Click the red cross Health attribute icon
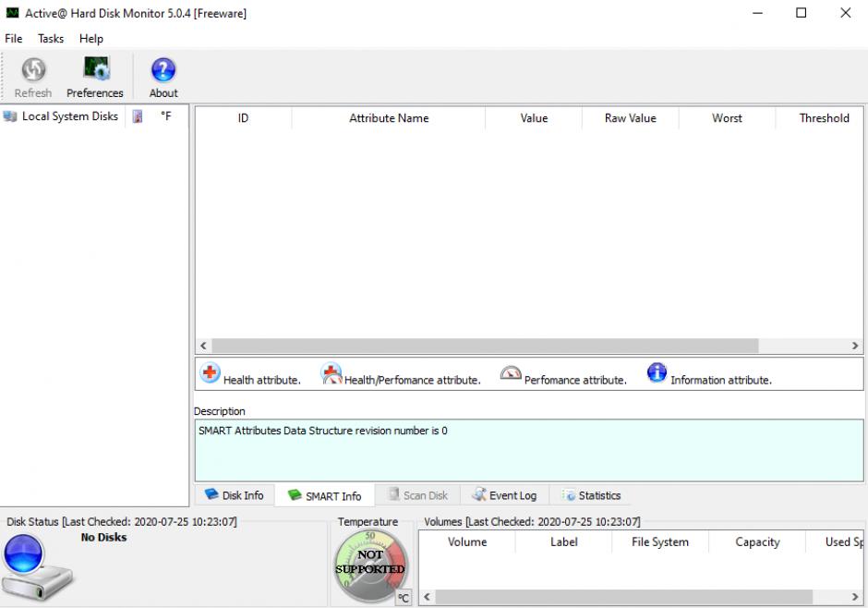Image resolution: width=868 pixels, height=608 pixels. tap(210, 372)
